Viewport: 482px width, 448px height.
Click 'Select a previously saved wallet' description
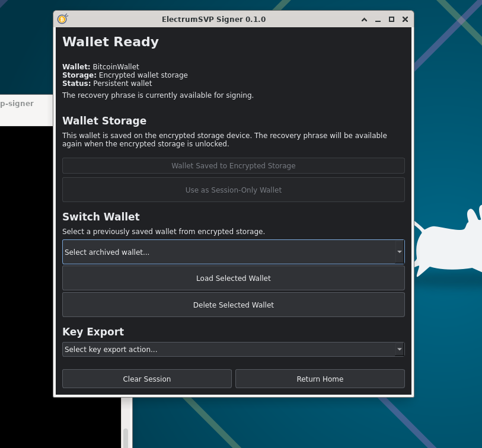[164, 231]
